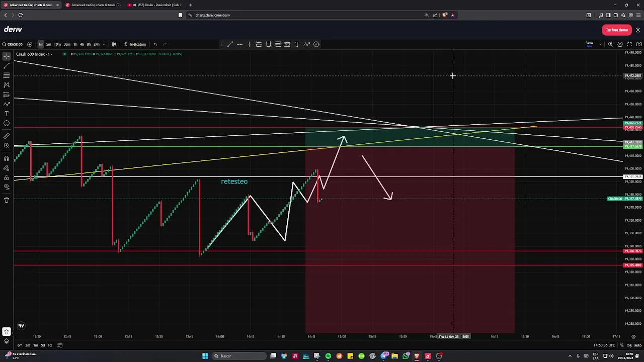Select the text tool in favorites toolbar
The image size is (644, 362).
point(297,44)
